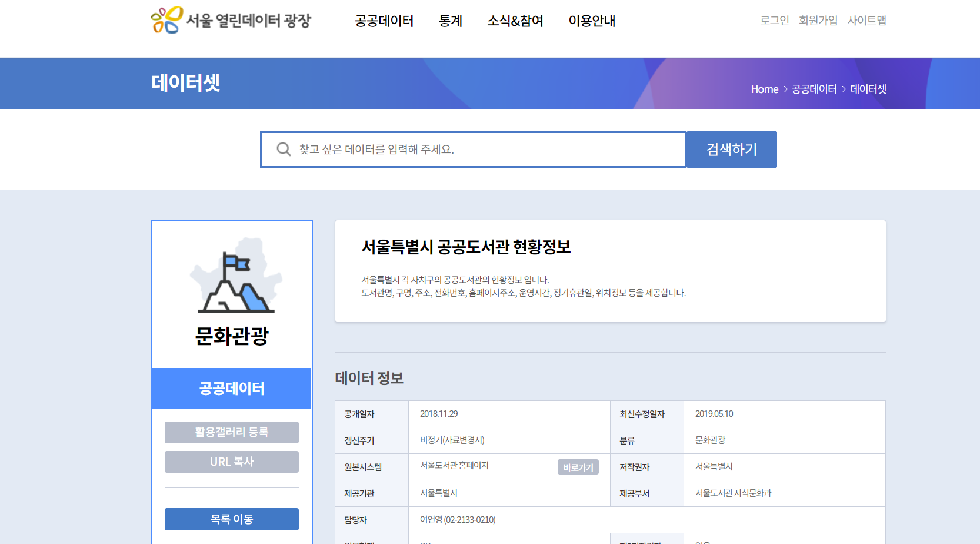Click the 갱신주기 label cell

coord(372,440)
